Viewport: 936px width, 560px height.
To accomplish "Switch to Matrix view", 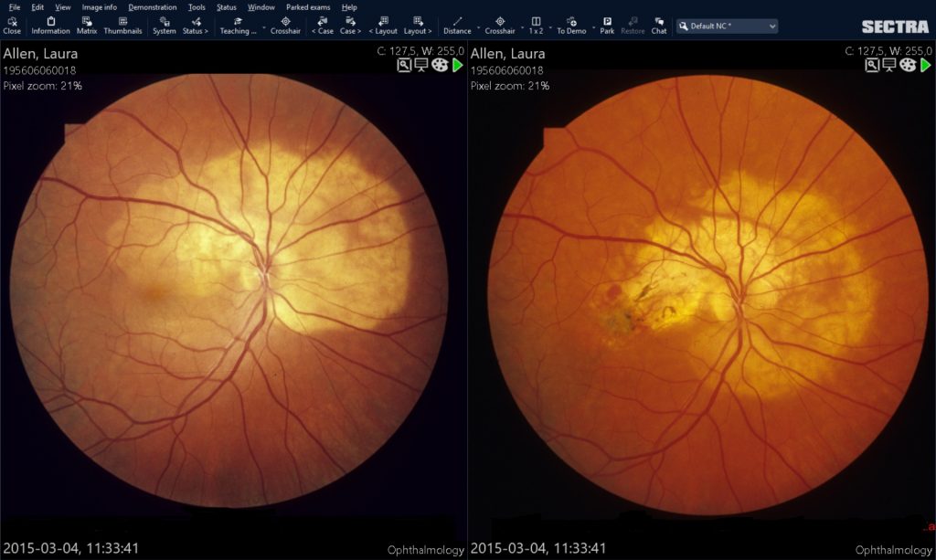I will (87, 25).
